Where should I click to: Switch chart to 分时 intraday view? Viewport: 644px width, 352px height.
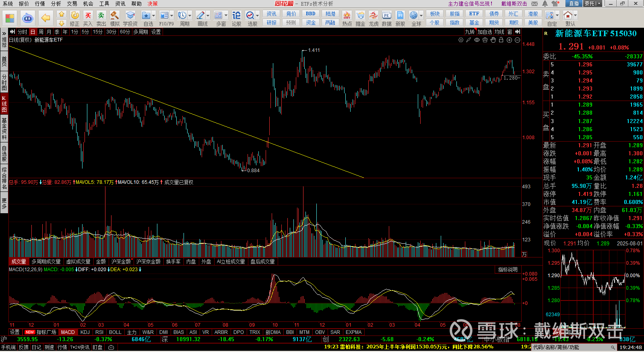tap(22, 32)
